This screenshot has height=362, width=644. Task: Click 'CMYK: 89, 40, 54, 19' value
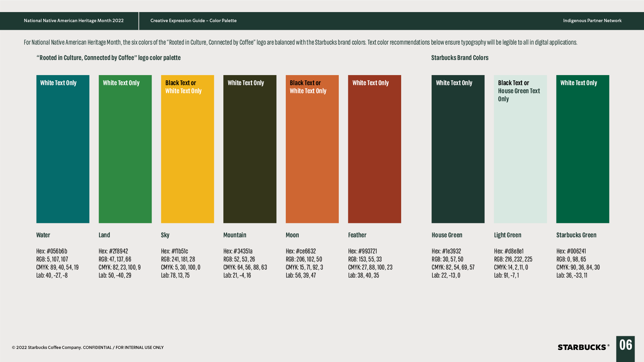(57, 267)
